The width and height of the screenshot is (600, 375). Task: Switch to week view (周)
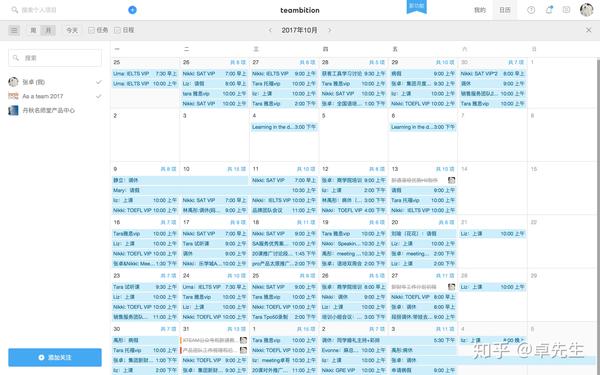click(x=33, y=30)
